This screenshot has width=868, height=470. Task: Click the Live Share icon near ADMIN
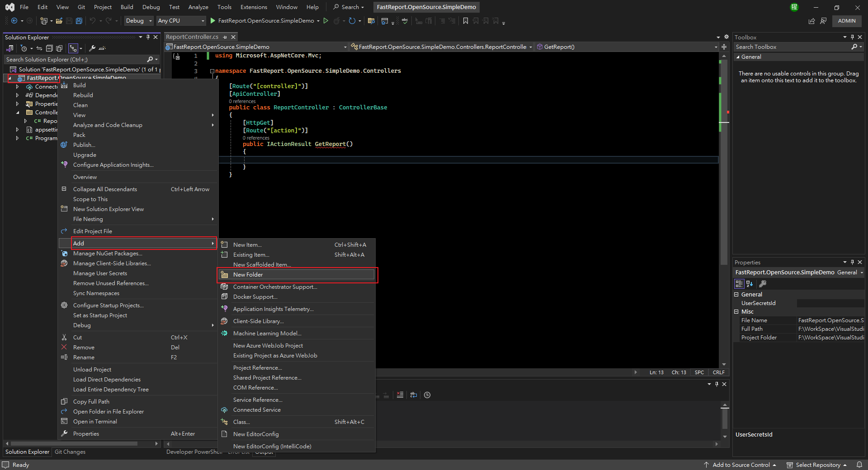(x=812, y=21)
